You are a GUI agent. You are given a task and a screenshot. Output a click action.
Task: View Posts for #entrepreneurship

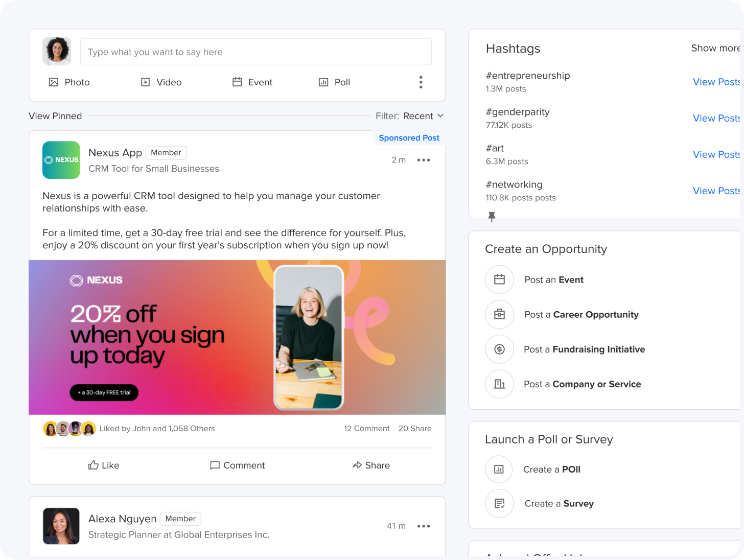coord(716,82)
